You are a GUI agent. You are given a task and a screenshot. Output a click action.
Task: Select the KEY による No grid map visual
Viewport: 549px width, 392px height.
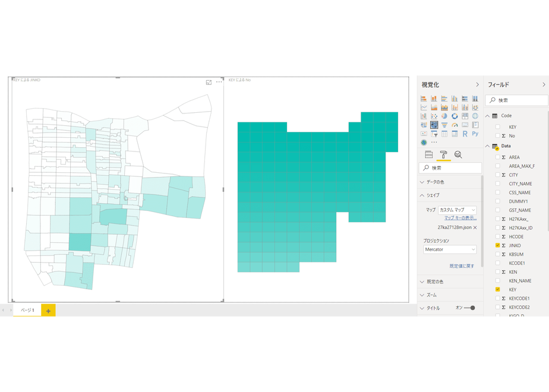coord(317,189)
